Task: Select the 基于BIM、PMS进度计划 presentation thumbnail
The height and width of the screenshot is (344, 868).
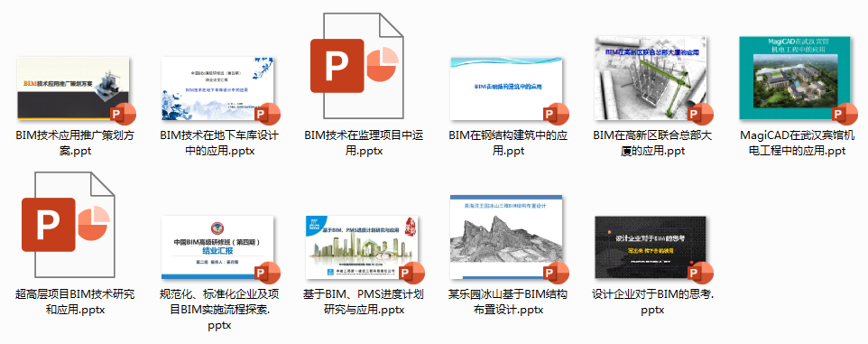Action: (x=363, y=247)
